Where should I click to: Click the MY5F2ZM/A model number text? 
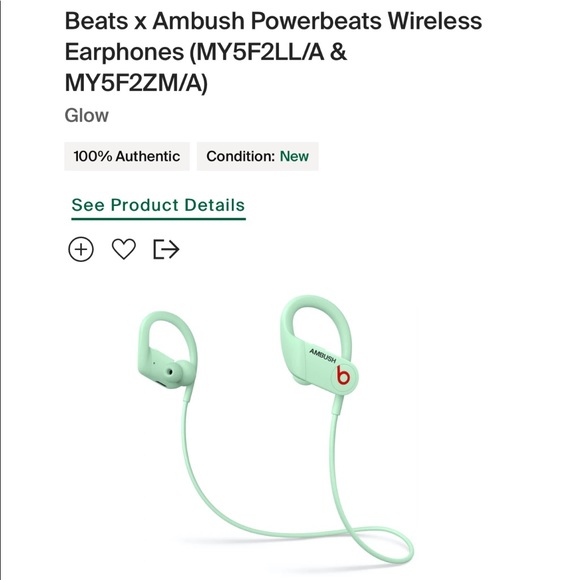(136, 82)
